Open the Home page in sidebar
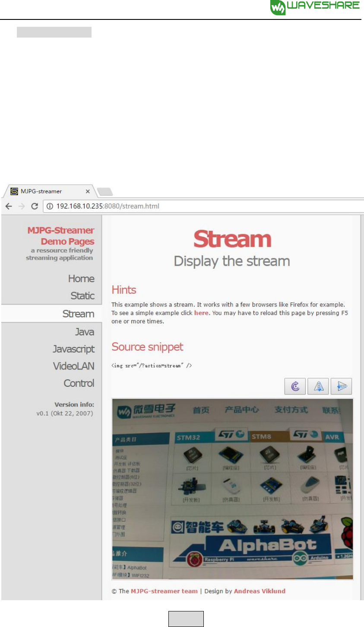This screenshot has height=627, width=364. pyautogui.click(x=81, y=279)
